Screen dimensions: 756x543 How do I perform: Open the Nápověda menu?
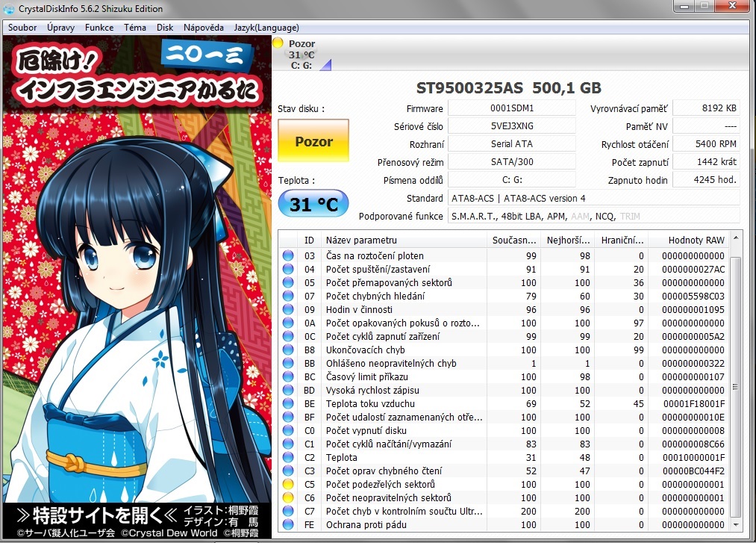[204, 28]
